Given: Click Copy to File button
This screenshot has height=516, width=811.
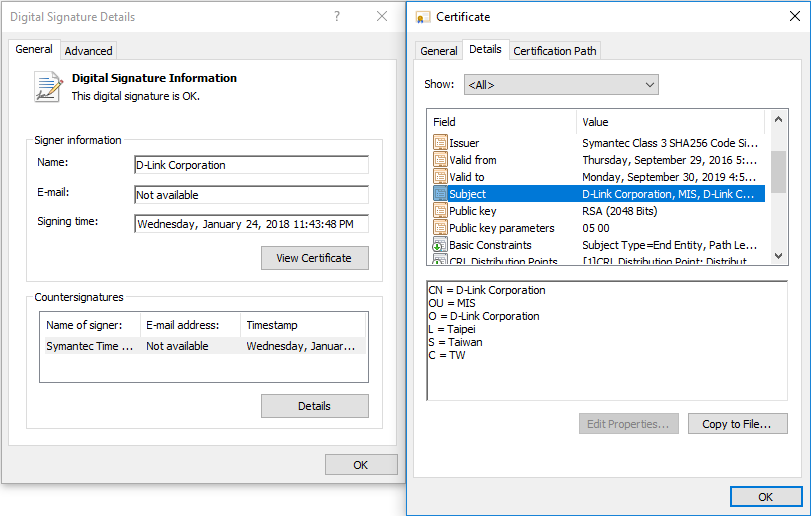Looking at the screenshot, I should (x=737, y=424).
